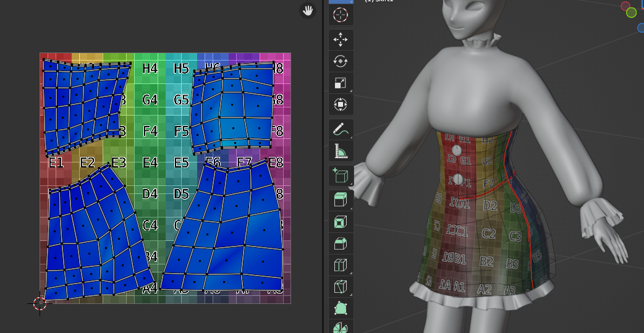Click the B2 face on the skirt model
The height and width of the screenshot is (333, 644).
tap(486, 261)
